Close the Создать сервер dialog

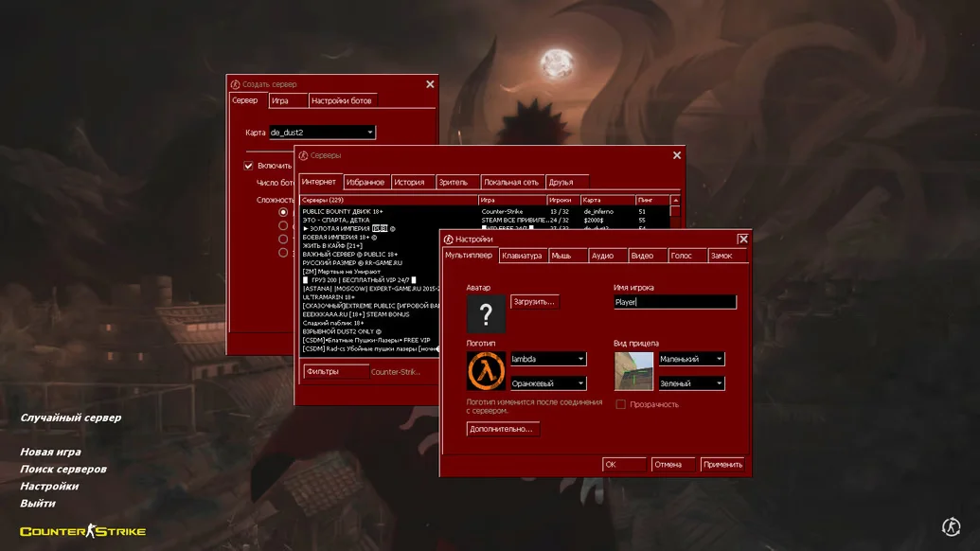pyautogui.click(x=430, y=84)
